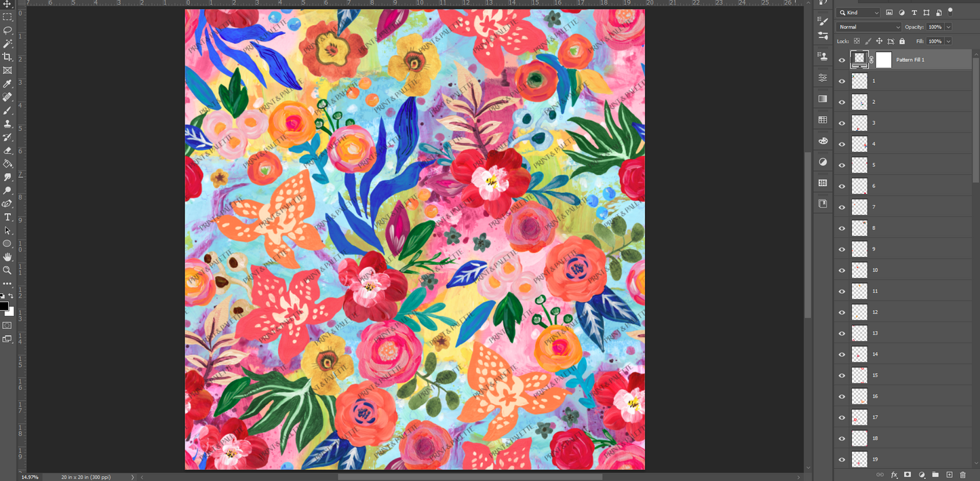980x481 pixels.
Task: Click the link layers icon
Action: pos(880,475)
